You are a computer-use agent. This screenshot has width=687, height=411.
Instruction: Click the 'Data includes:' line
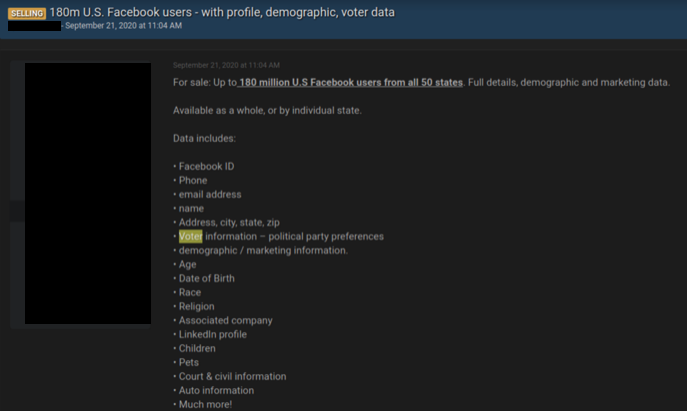pos(204,138)
